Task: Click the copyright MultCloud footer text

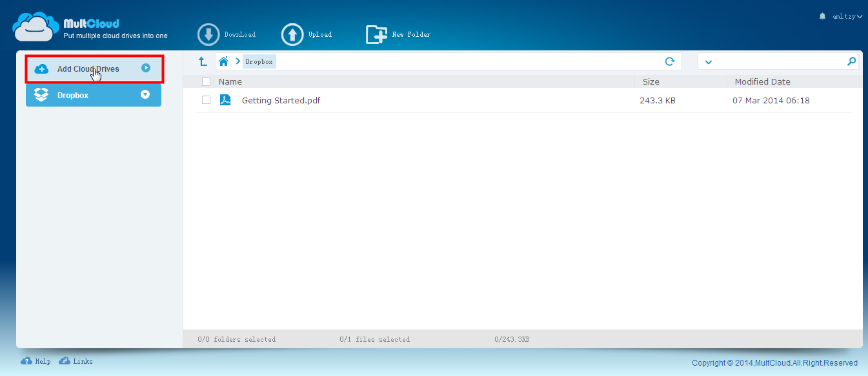Action: pos(774,362)
